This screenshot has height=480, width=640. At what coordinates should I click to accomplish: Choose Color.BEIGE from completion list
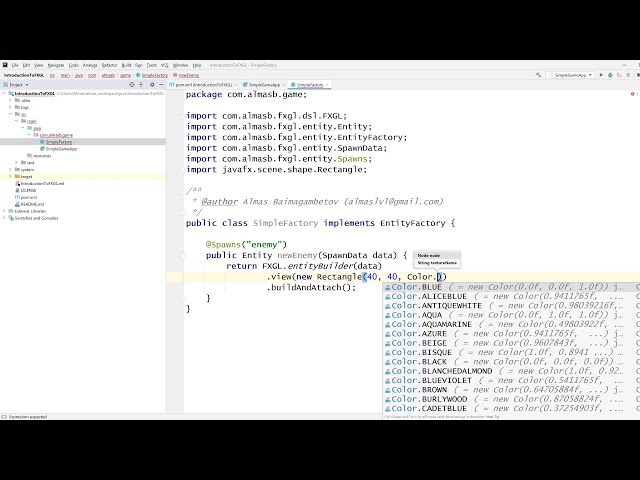pos(511,343)
